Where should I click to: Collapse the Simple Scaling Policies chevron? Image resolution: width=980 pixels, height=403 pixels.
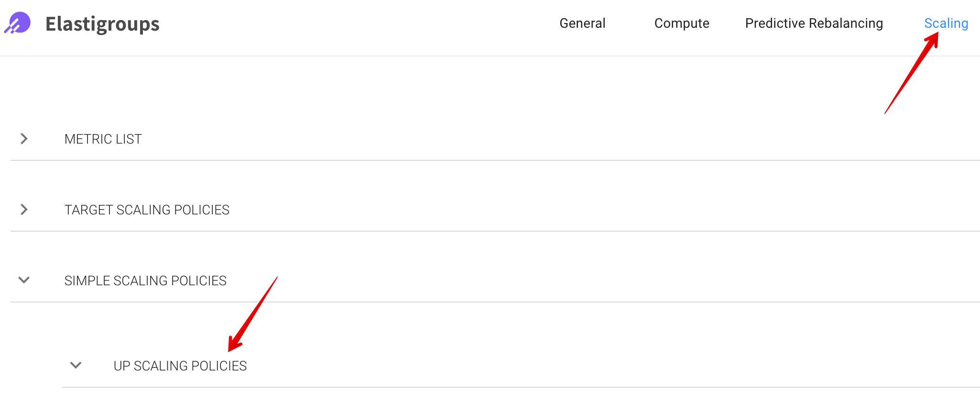coord(24,280)
